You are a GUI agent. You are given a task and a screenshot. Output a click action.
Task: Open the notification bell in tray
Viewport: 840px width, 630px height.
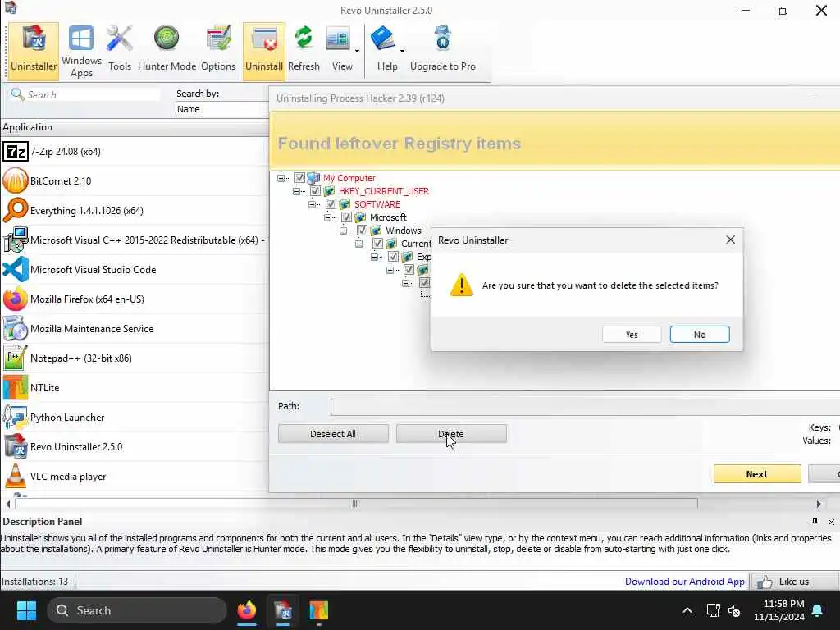pos(818,610)
